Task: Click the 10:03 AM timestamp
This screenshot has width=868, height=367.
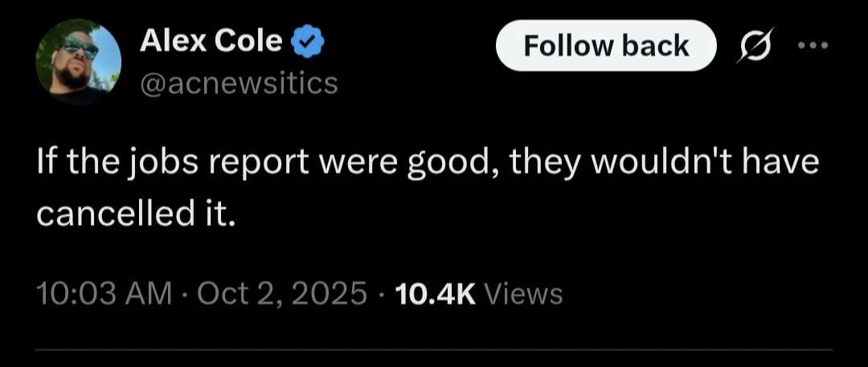Action: pos(104,295)
